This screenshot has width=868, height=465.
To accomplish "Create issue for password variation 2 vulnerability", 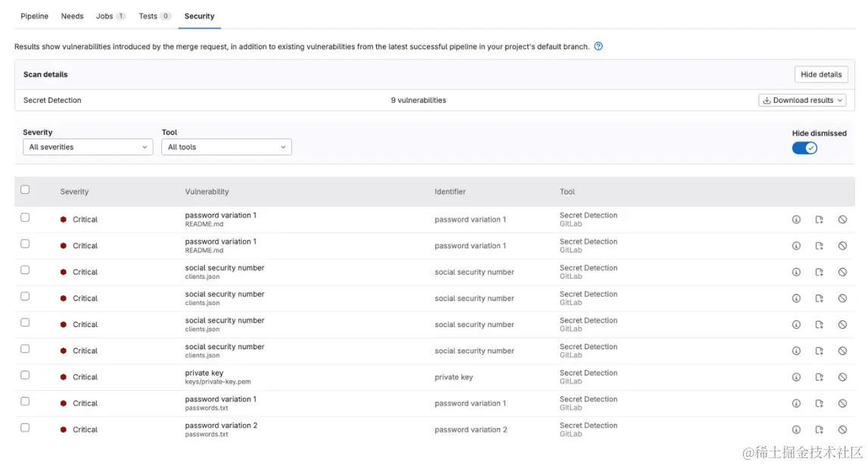I will [819, 429].
